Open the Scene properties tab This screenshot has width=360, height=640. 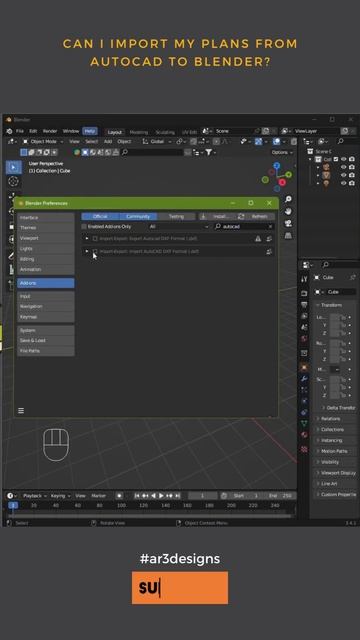(x=304, y=327)
